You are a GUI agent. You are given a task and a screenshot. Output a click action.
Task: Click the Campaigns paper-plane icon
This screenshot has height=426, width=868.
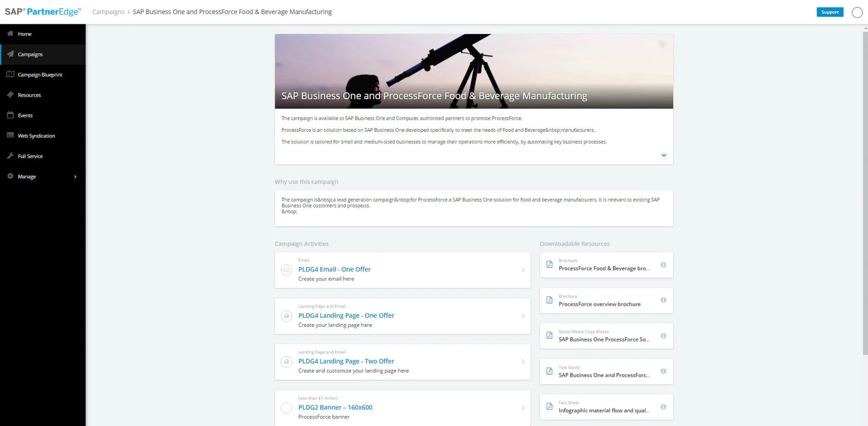(x=10, y=54)
